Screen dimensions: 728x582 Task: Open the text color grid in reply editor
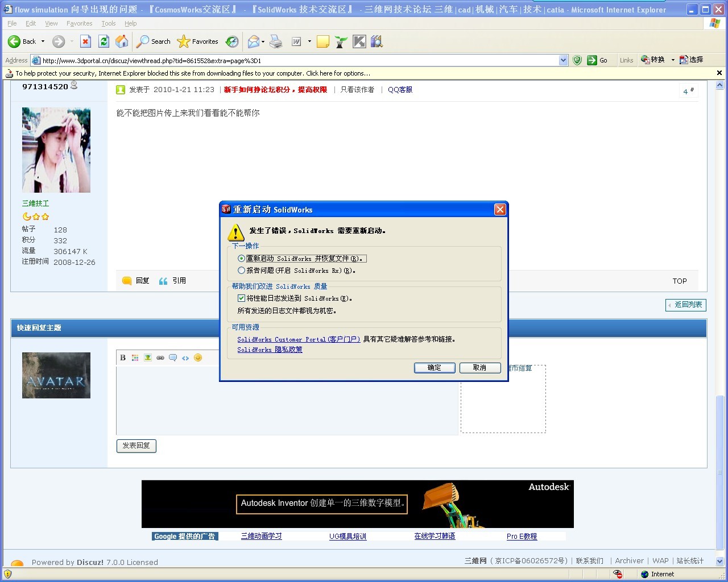pos(135,357)
